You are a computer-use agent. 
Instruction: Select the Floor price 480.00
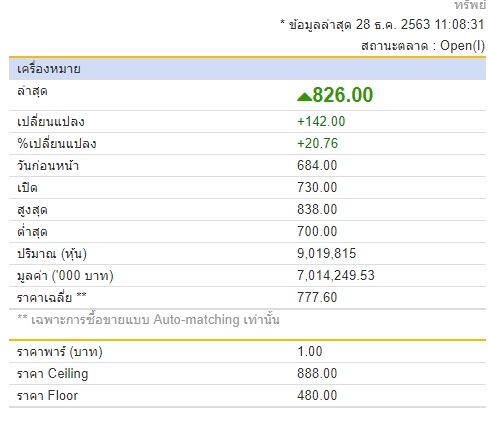click(x=317, y=395)
